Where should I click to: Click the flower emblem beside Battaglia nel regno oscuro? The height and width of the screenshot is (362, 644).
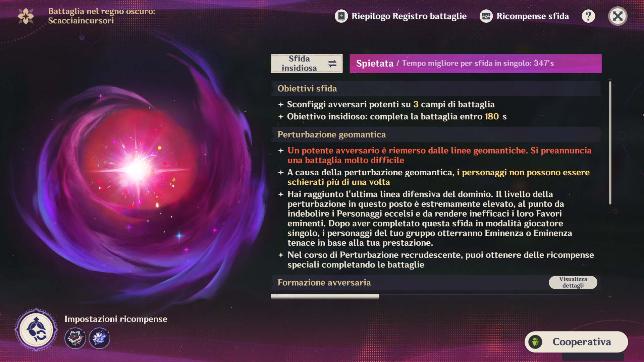[x=26, y=16]
